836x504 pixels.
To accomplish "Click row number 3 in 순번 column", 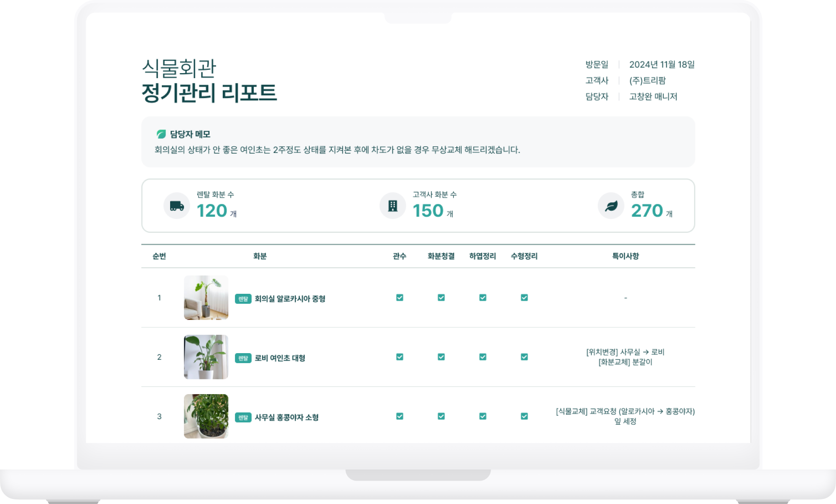I will 159,416.
